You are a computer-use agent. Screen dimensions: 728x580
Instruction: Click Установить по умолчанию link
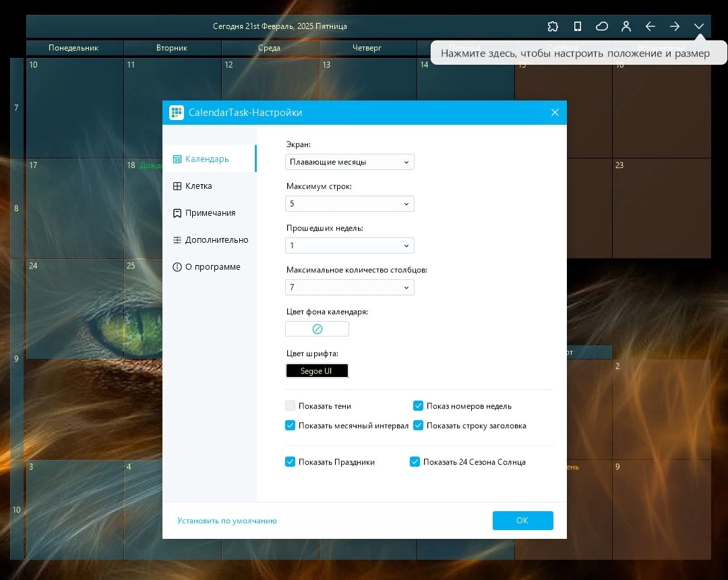[227, 521]
